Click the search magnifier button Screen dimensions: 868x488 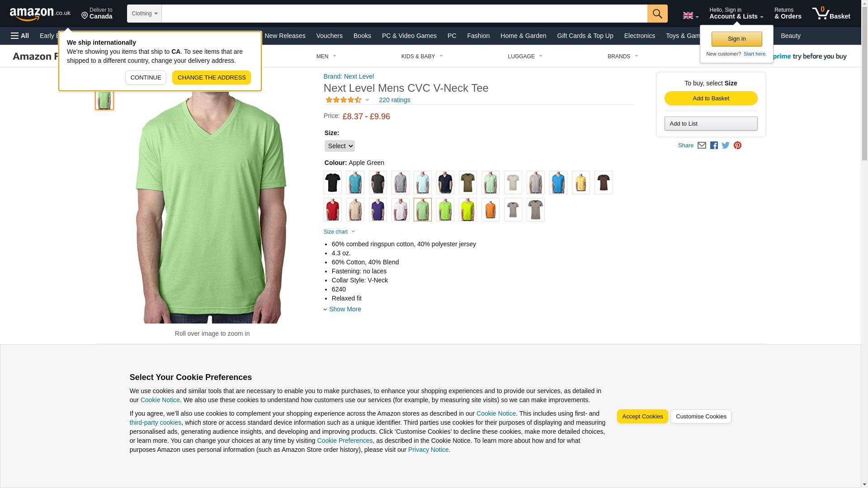click(x=657, y=14)
